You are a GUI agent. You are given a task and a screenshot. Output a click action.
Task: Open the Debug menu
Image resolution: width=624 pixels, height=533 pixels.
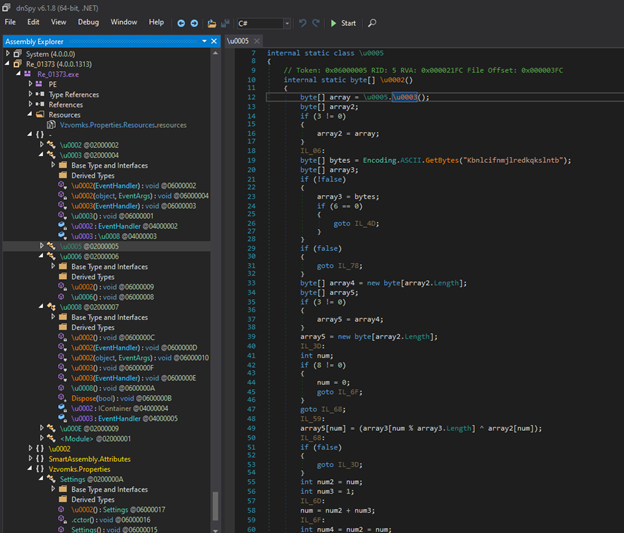[x=88, y=22]
